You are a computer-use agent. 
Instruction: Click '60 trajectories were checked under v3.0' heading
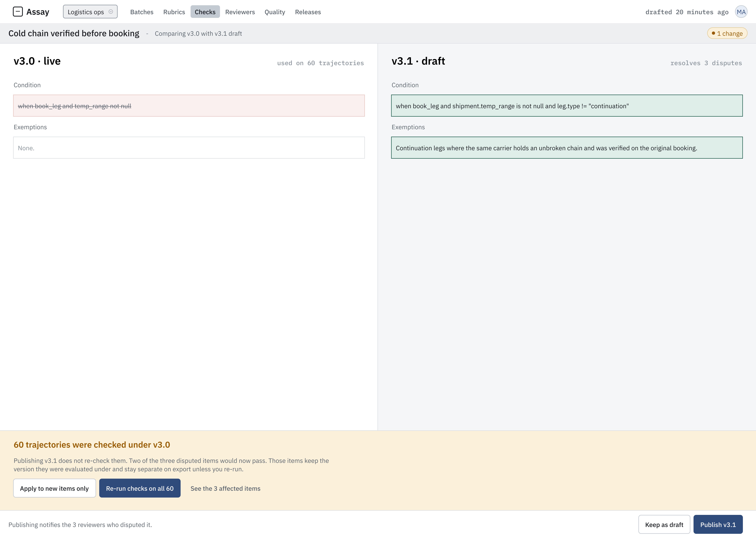(x=92, y=445)
